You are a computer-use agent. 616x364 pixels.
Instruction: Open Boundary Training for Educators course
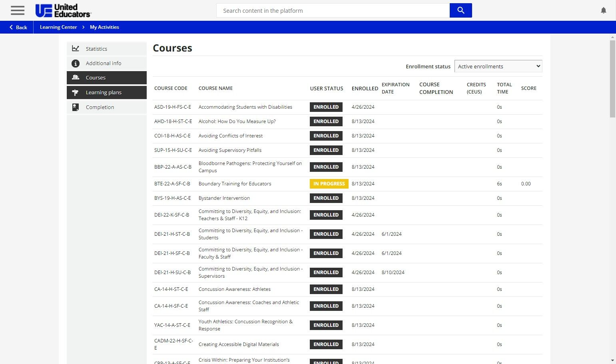coord(235,184)
